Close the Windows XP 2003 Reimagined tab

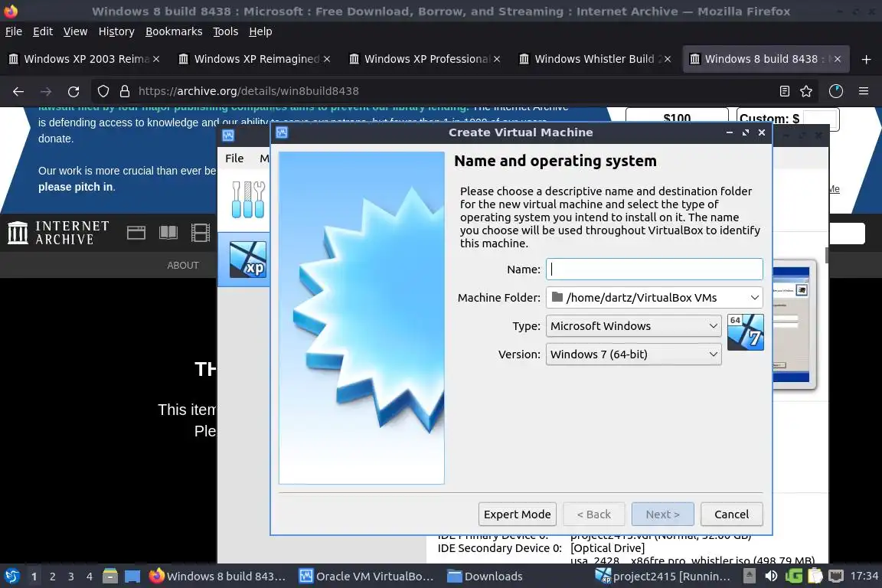(x=156, y=59)
